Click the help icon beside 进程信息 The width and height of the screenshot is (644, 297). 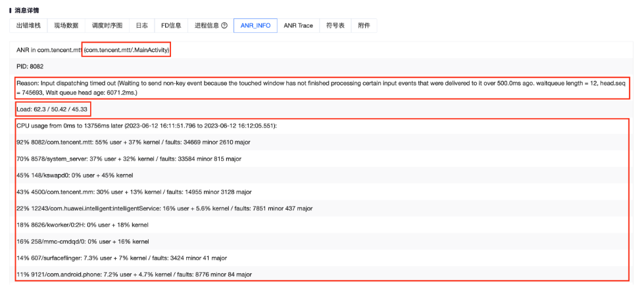pos(224,26)
